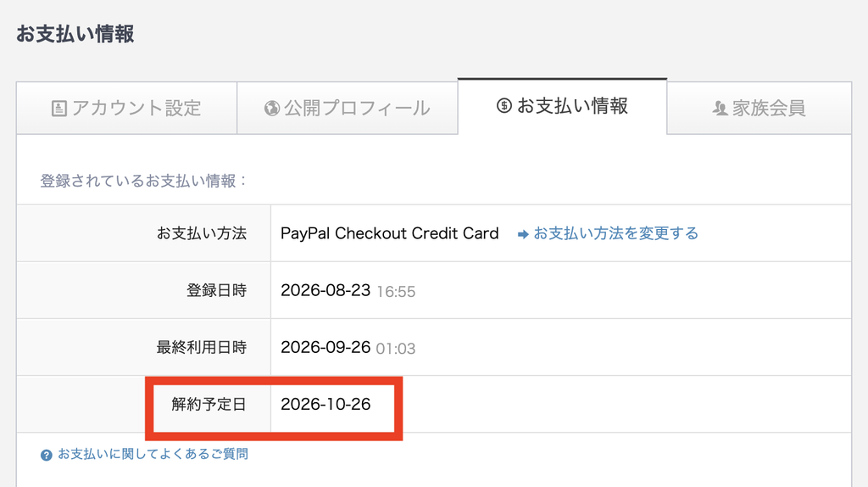Click the cancellation date 2026-10-26
This screenshot has height=487, width=868.
pyautogui.click(x=325, y=405)
